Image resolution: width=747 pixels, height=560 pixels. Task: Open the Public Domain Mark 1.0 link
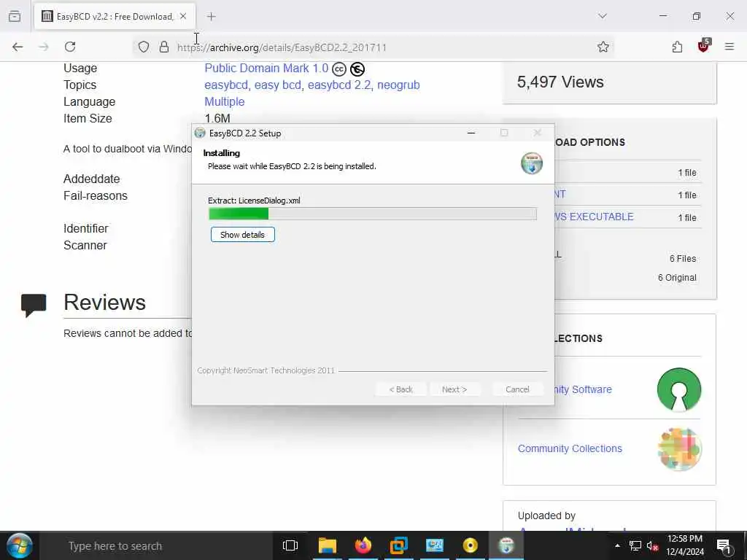[266, 68]
